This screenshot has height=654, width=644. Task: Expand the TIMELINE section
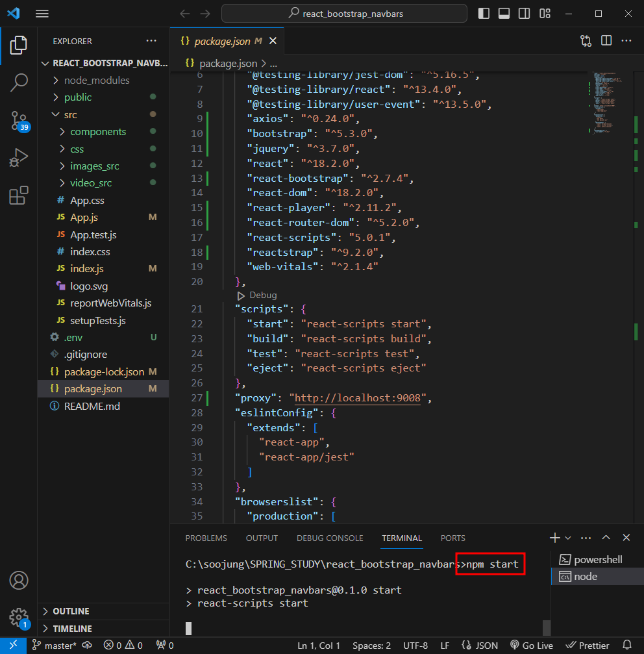point(103,628)
